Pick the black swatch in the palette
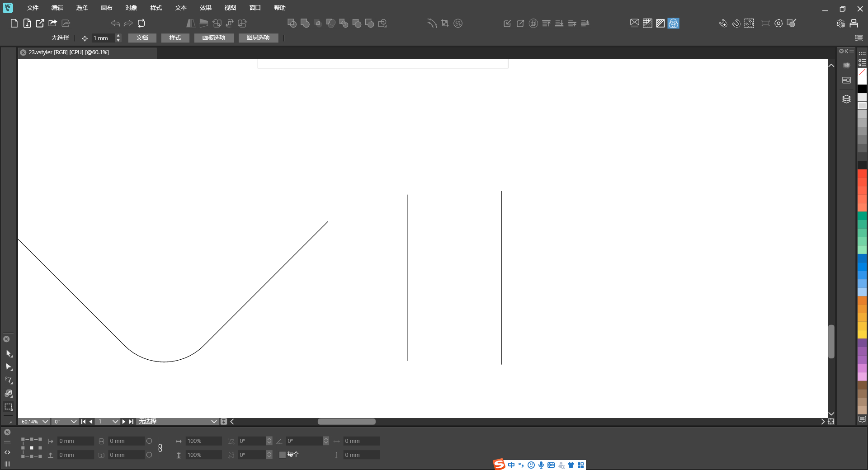This screenshot has width=868, height=470. [x=862, y=89]
